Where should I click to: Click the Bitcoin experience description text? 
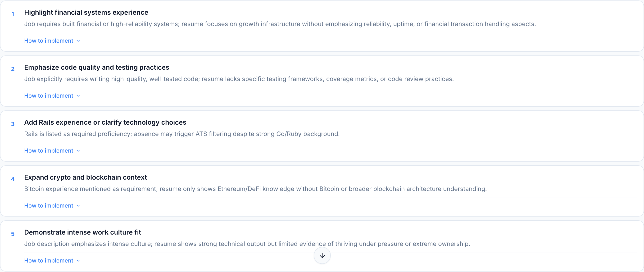click(x=255, y=189)
